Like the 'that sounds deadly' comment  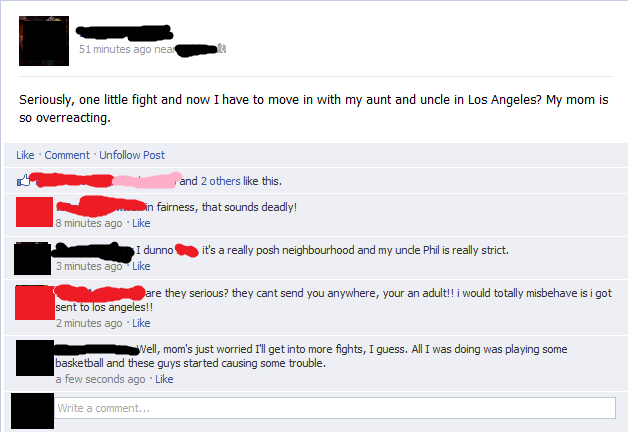point(141,223)
